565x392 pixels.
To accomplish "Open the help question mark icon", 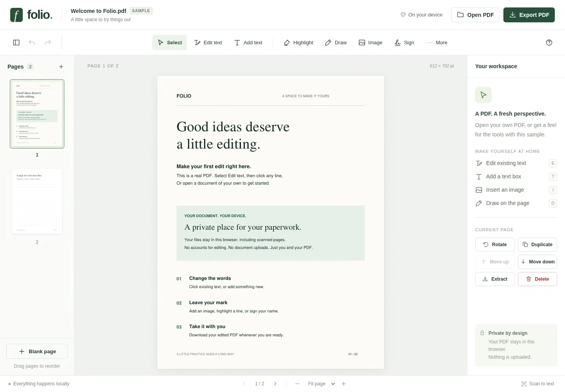I will 549,42.
